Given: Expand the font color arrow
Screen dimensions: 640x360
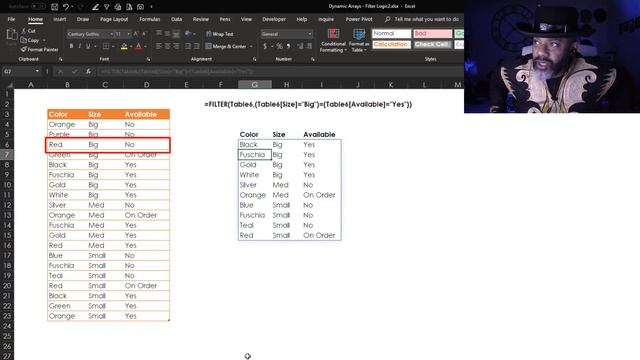Looking at the screenshot, I should (145, 47).
